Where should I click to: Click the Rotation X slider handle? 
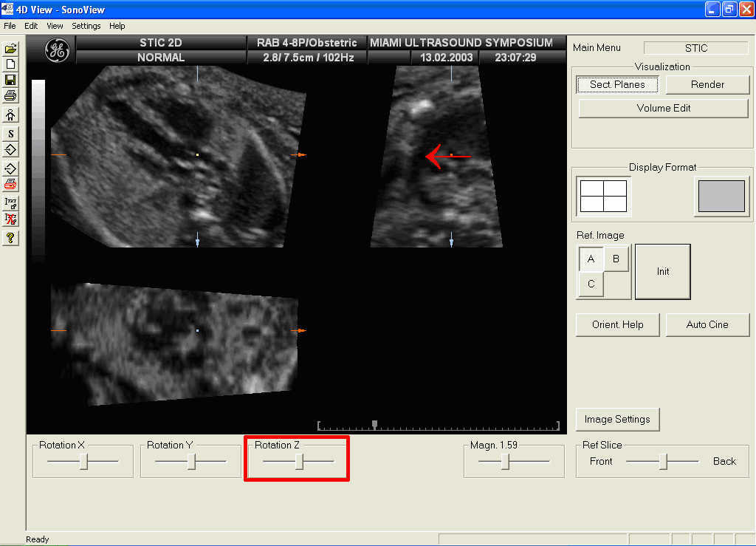pyautogui.click(x=84, y=462)
